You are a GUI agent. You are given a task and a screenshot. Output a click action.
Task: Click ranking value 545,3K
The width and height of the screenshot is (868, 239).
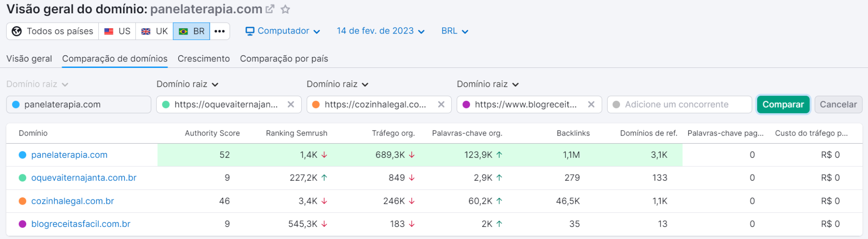[303, 224]
